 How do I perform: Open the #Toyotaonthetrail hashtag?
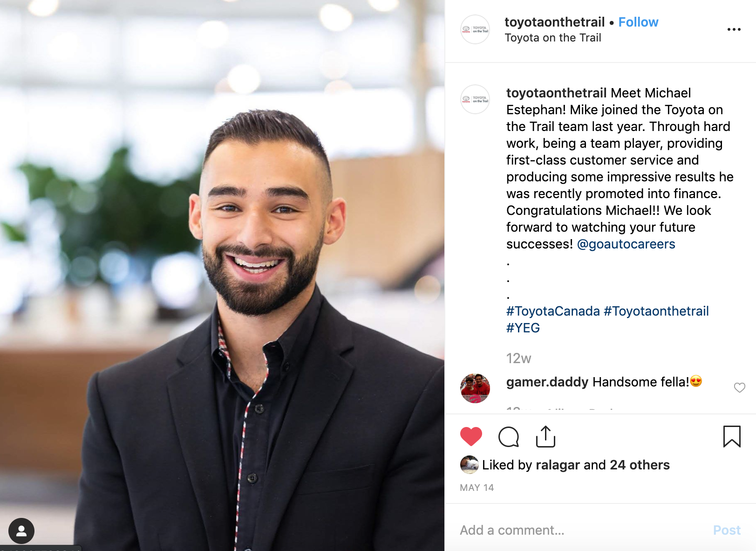tap(656, 311)
